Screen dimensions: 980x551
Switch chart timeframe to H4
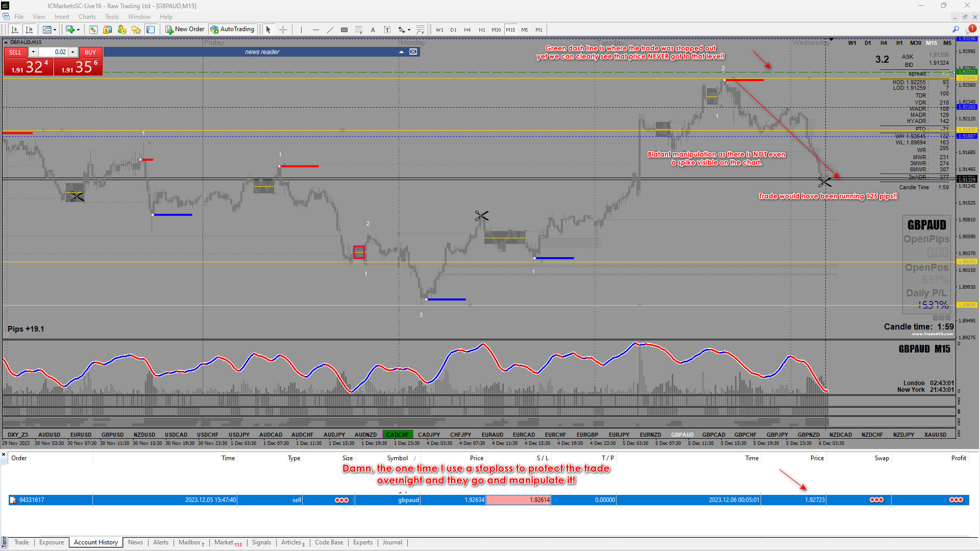pyautogui.click(x=467, y=30)
